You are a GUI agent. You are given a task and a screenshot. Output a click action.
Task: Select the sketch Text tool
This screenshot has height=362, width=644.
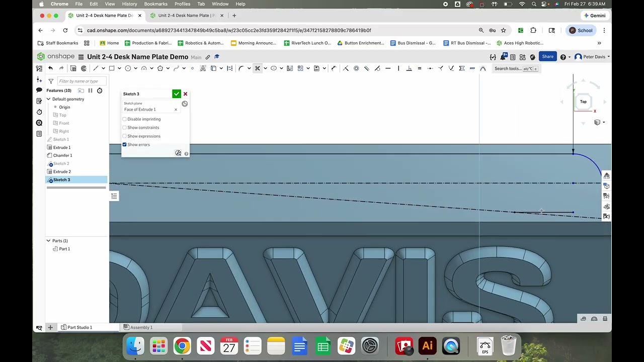pos(203,68)
